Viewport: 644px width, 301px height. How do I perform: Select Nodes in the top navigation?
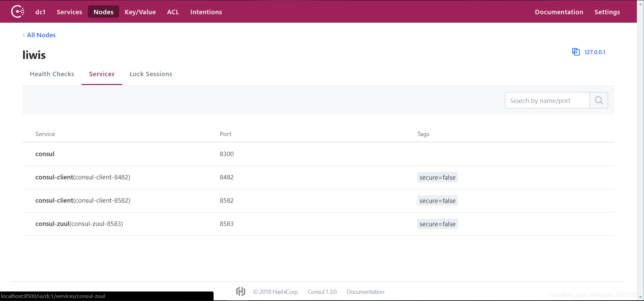(x=104, y=12)
